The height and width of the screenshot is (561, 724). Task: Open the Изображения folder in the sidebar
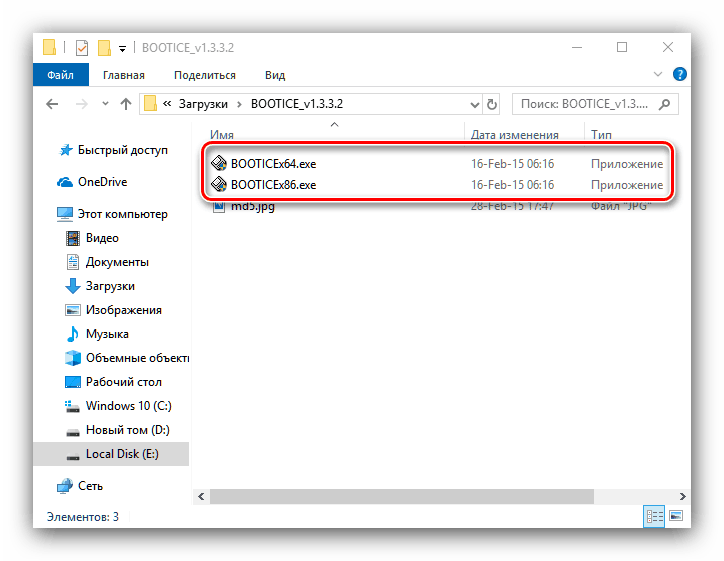[124, 310]
